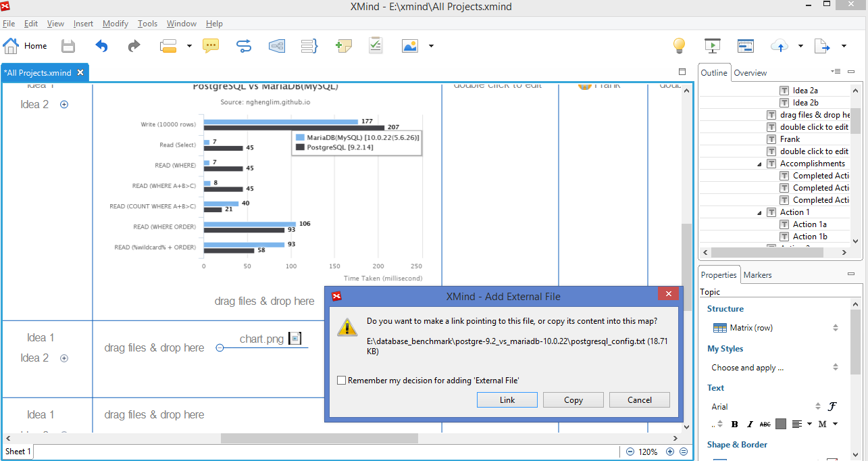Open the Edit menu
Image resolution: width=868 pixels, height=461 pixels.
click(x=31, y=23)
